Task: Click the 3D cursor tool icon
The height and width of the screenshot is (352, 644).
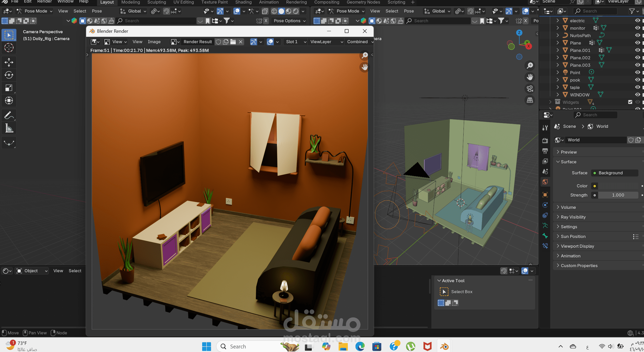Action: (x=9, y=48)
